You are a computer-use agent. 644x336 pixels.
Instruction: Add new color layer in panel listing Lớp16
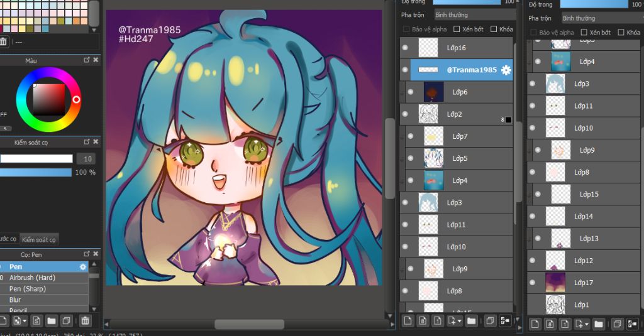[408, 321]
